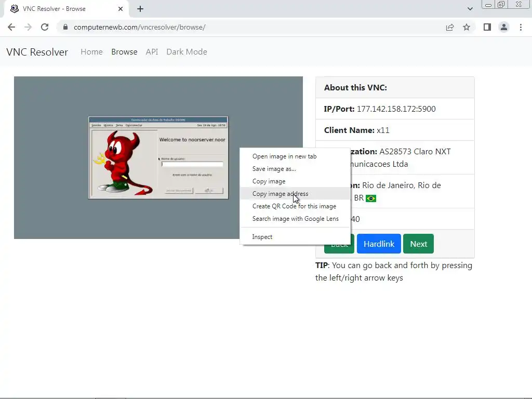532x399 pixels.
Task: Close the VNC Resolver tab
Action: point(121,9)
